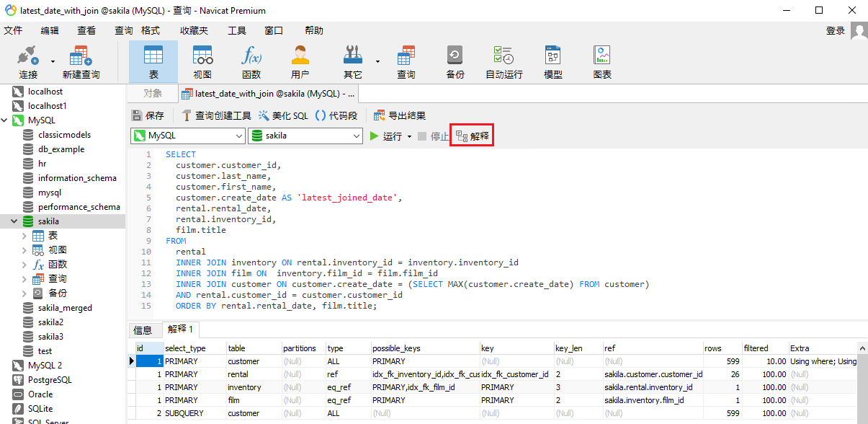
Task: Select the sakila_merged database
Action: (65, 308)
